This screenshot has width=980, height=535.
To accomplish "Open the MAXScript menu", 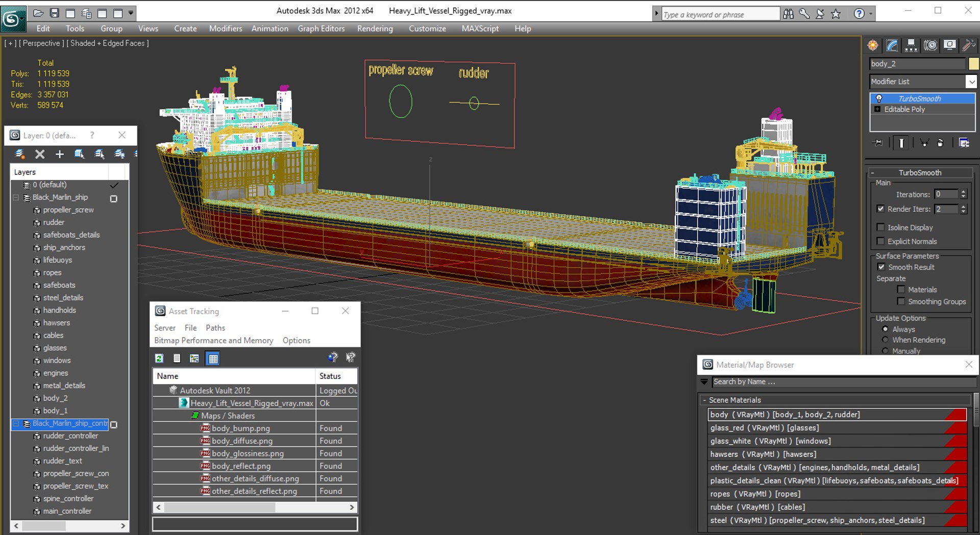I will [x=480, y=29].
